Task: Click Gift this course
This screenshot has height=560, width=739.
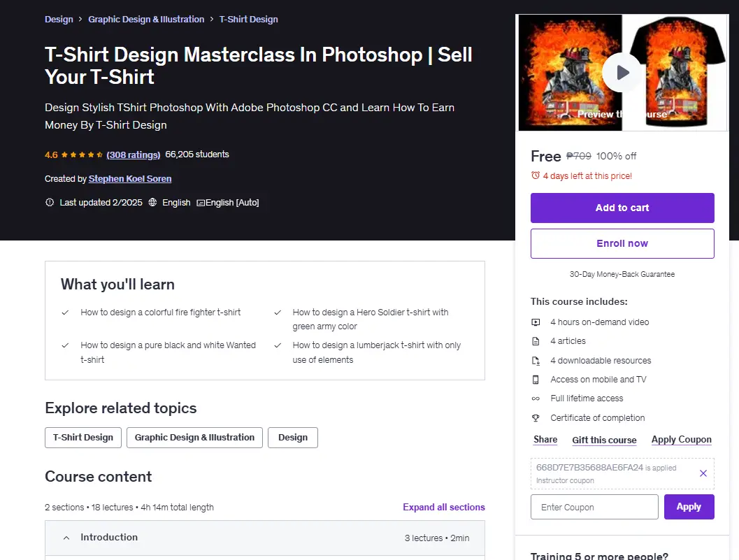Action: (x=604, y=440)
